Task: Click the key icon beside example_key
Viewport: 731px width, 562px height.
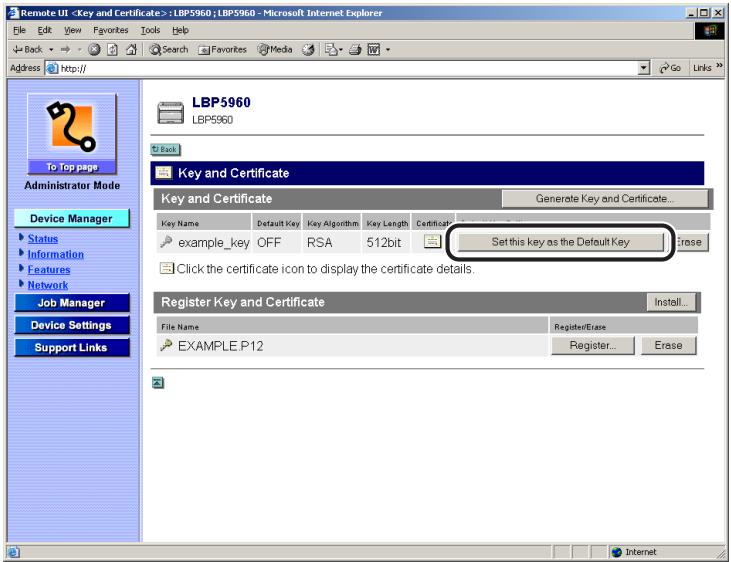Action: click(166, 242)
